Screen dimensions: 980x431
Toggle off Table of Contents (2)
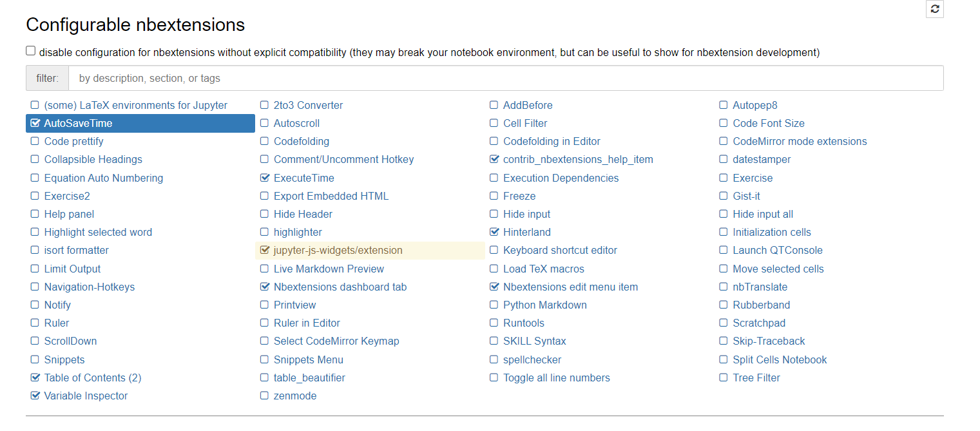[35, 378]
